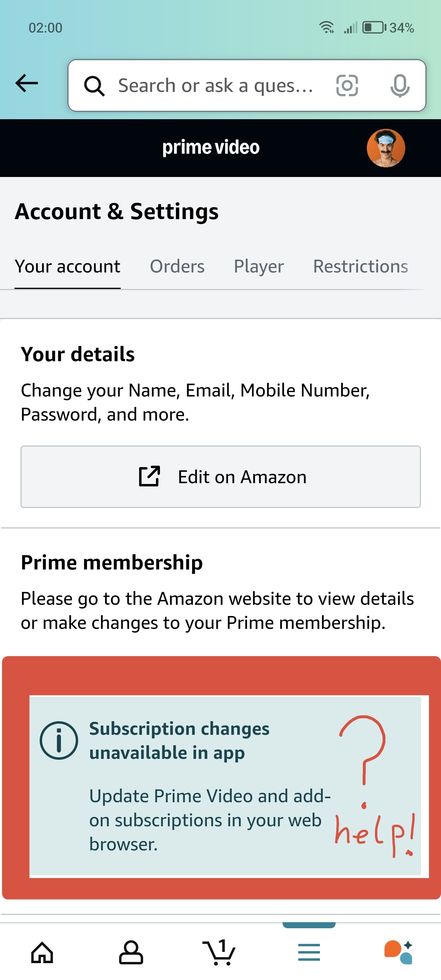This screenshot has width=441, height=980.
Task: Open the Player settings tab
Action: coord(259,266)
